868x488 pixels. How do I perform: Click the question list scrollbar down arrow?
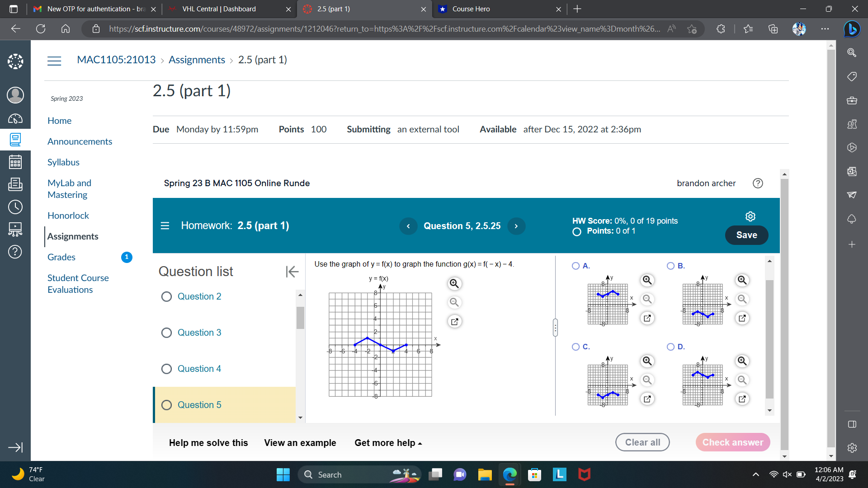(300, 418)
